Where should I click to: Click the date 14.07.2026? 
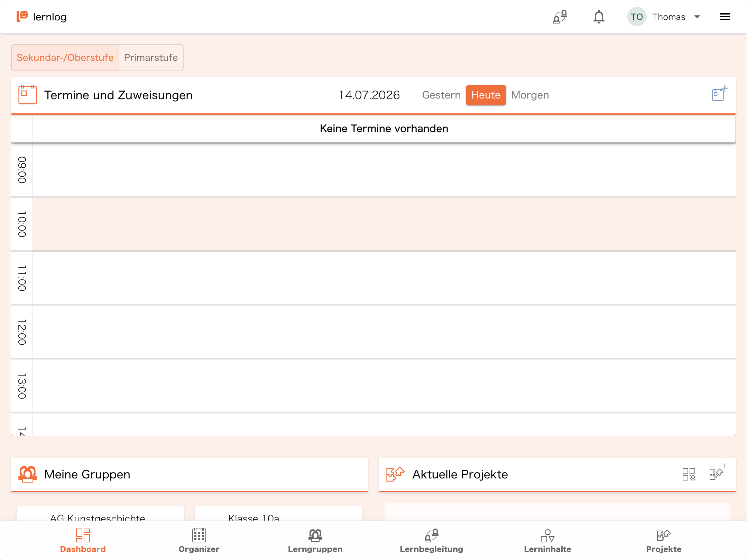(369, 95)
